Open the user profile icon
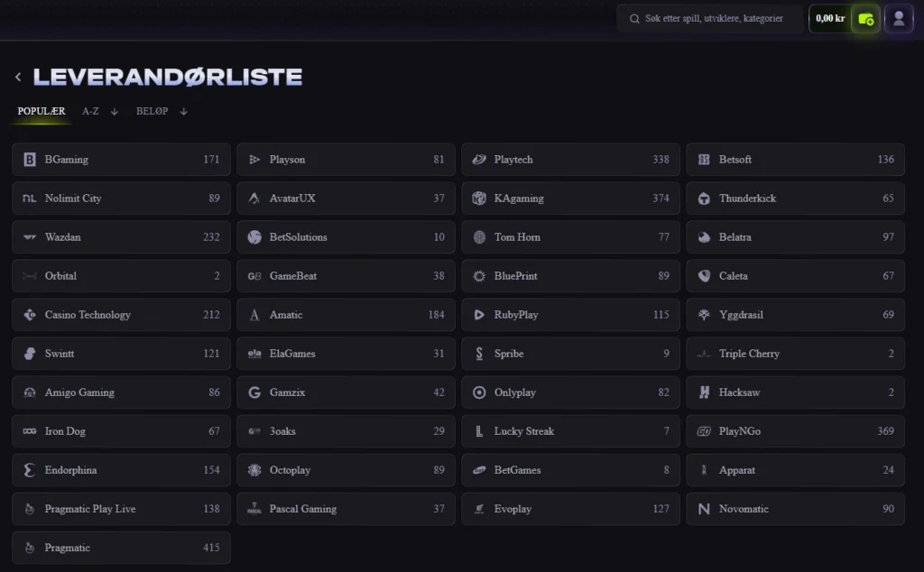This screenshot has height=572, width=924. [899, 19]
